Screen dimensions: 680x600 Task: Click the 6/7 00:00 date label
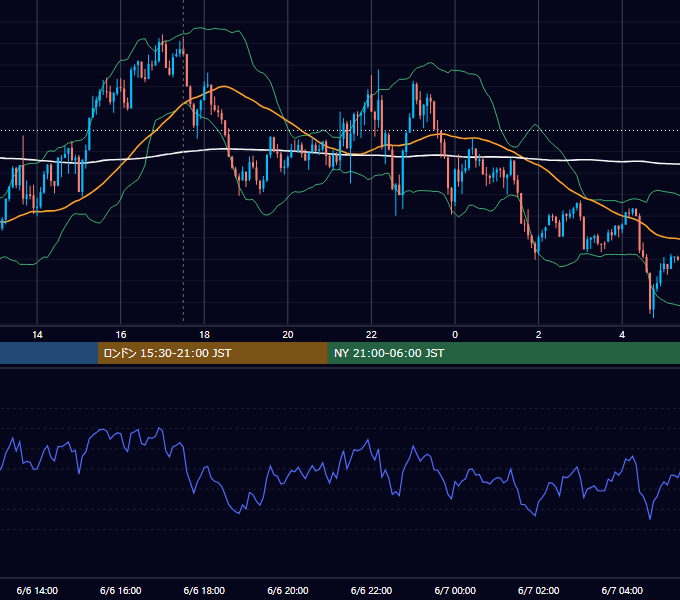tap(455, 590)
